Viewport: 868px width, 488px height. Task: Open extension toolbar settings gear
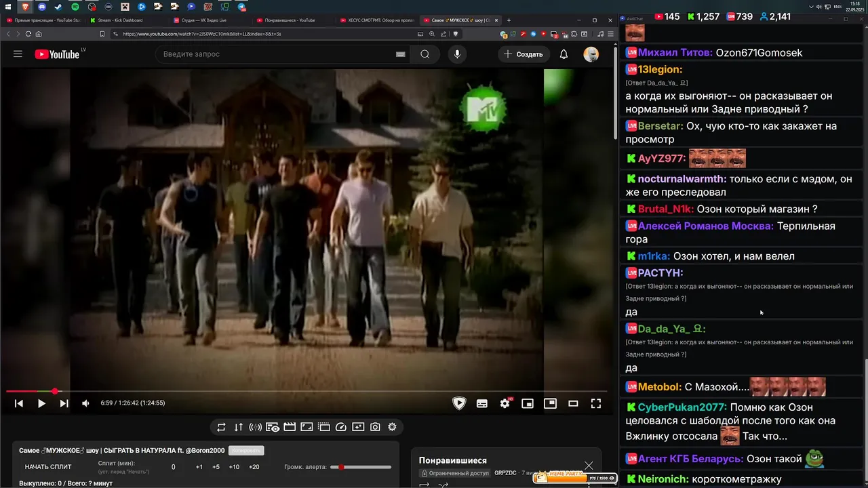click(392, 427)
